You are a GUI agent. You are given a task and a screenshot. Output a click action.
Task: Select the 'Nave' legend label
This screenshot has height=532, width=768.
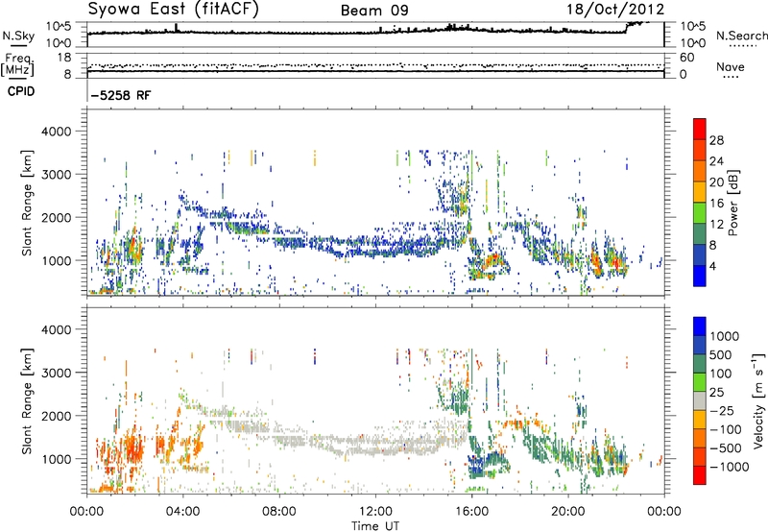[731, 66]
